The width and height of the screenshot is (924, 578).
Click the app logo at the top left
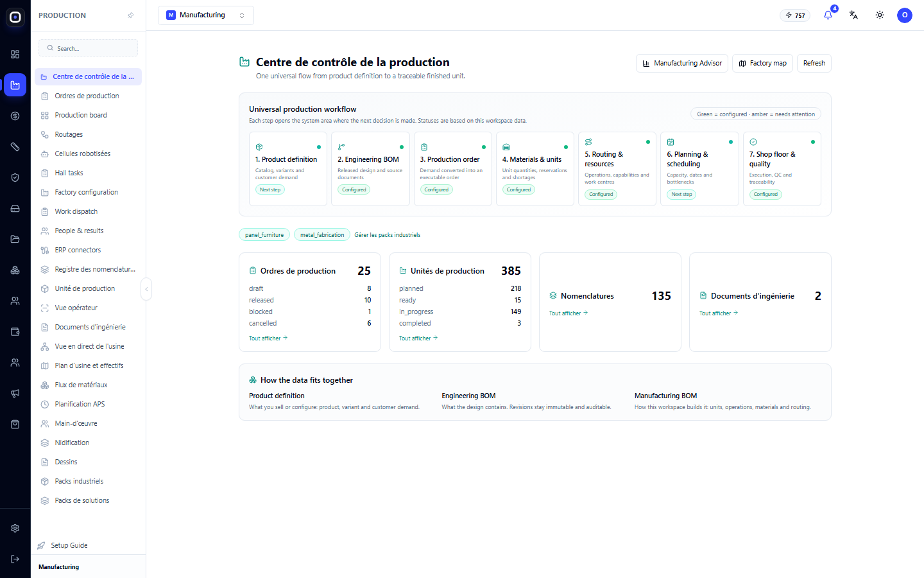[15, 17]
